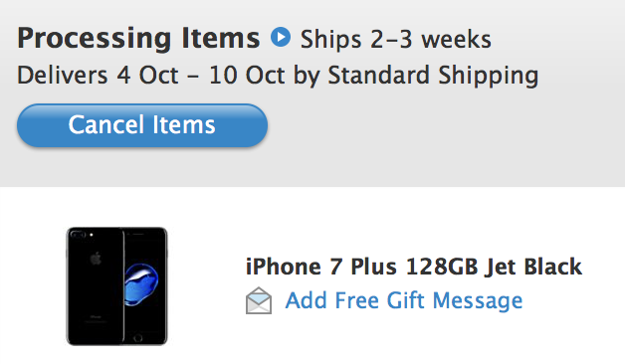This screenshot has height=364, width=625.
Task: Click the Ships 2–3 weeks label
Action: [x=396, y=40]
